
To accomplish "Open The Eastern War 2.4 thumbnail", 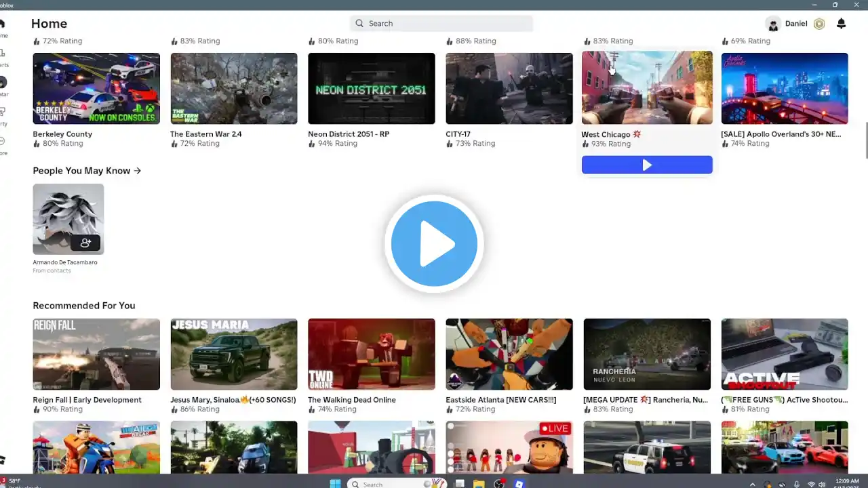I will [x=234, y=89].
